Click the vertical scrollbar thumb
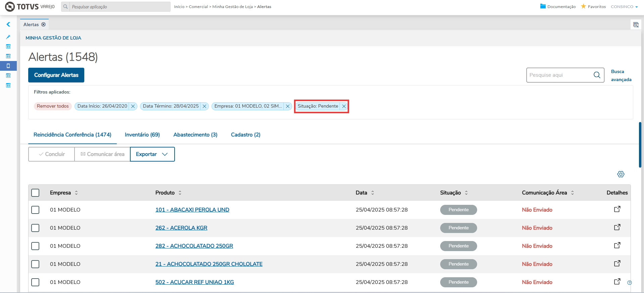This screenshot has height=293, width=644. pos(640,145)
